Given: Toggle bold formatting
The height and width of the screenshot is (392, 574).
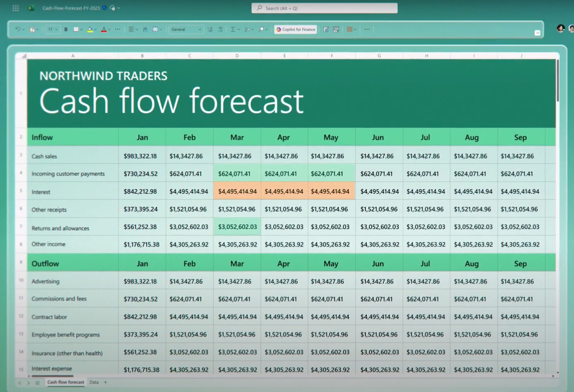Looking at the screenshot, I should click(66, 29).
